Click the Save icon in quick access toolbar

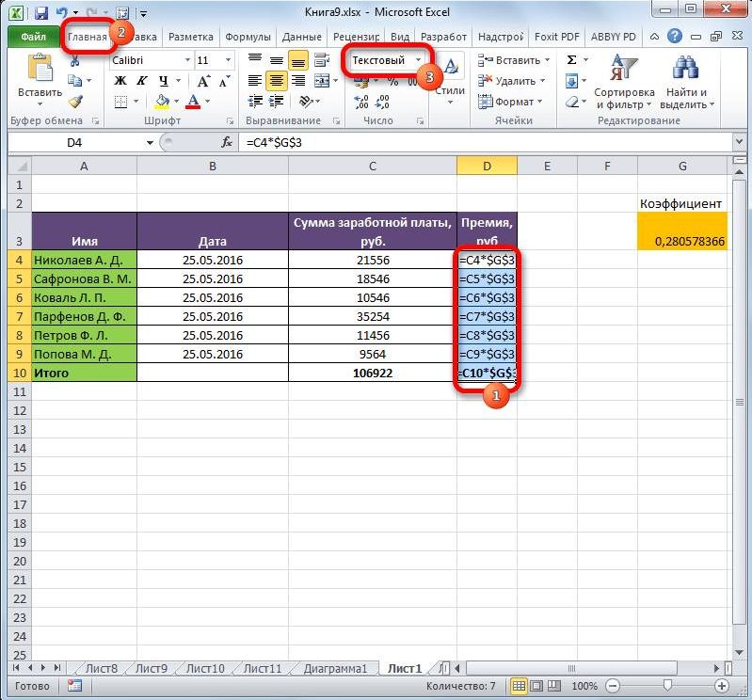[x=41, y=12]
